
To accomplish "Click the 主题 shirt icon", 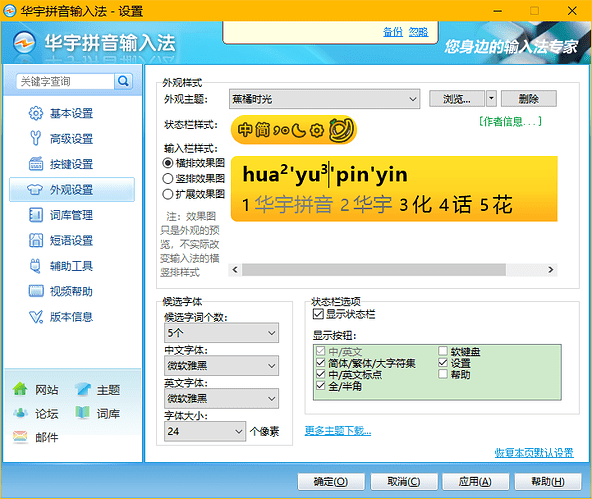I will click(83, 389).
